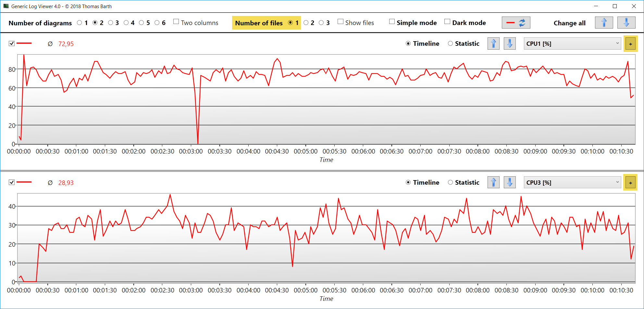Click the average value 28,93

66,183
